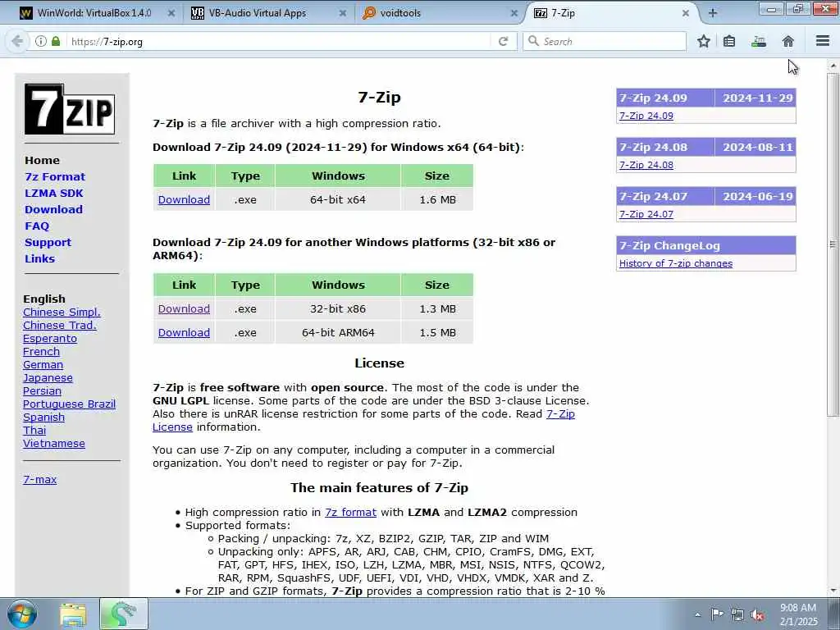The image size is (840, 630).
Task: Switch language to Esperanto
Action: (50, 339)
